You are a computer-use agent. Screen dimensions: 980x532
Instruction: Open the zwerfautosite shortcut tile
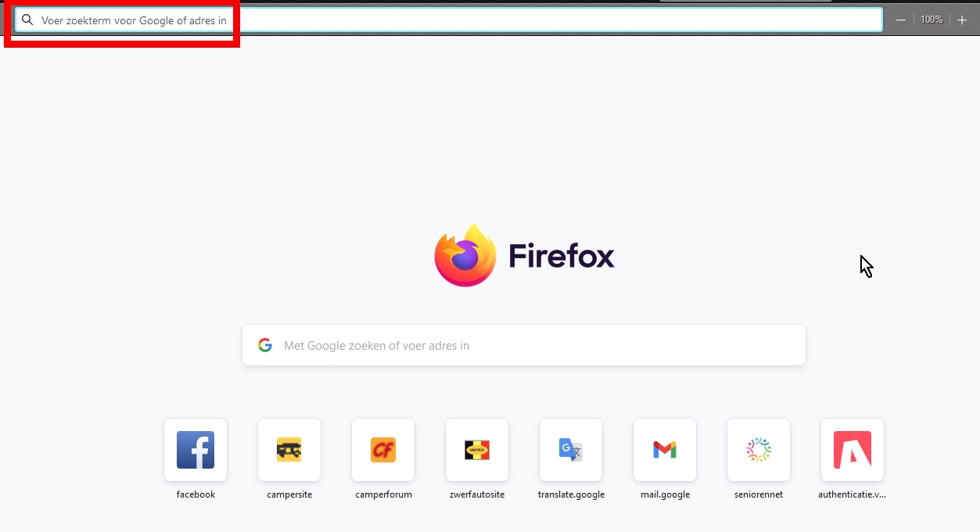click(x=477, y=450)
